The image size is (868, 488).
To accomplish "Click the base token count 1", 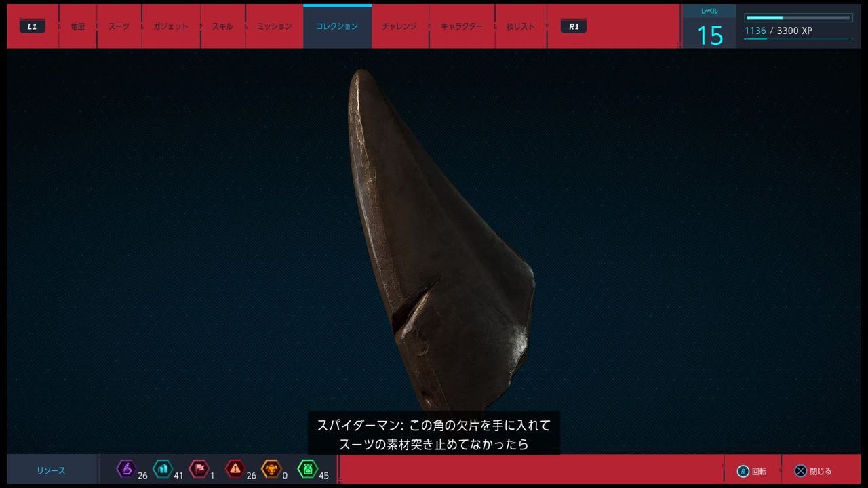I will pos(212,476).
